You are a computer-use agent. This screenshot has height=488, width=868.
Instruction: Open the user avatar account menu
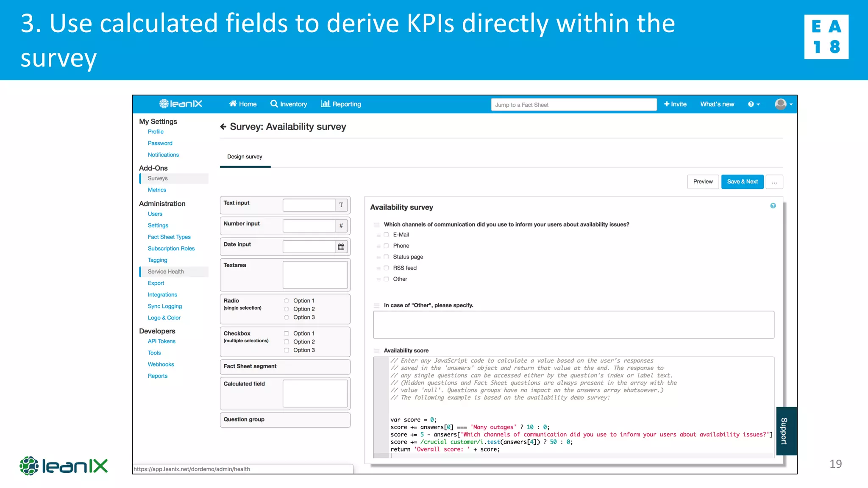click(x=784, y=104)
